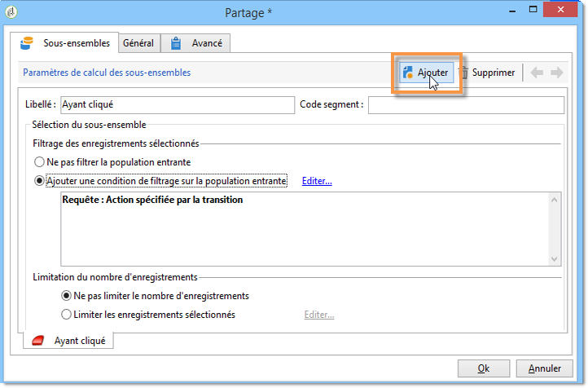Click scroll down arrow in the query box

tap(555, 259)
